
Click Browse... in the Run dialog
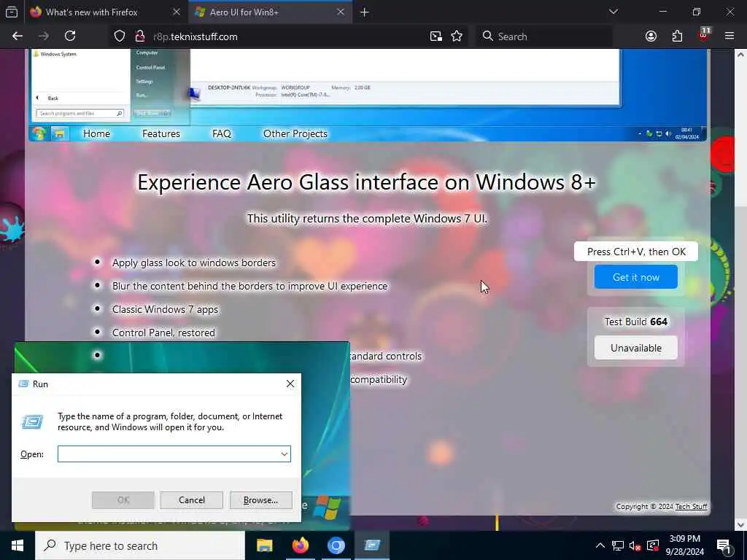pyautogui.click(x=260, y=500)
